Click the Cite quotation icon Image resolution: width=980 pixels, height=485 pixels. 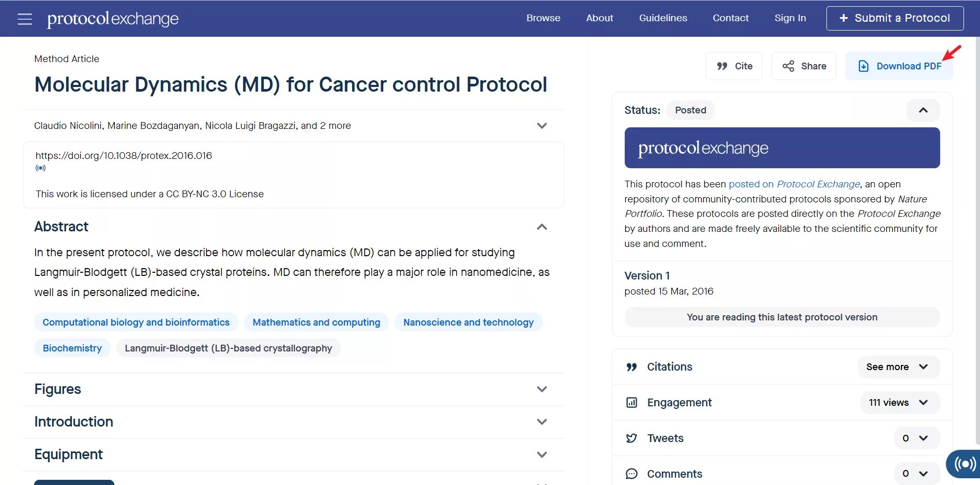click(x=722, y=66)
